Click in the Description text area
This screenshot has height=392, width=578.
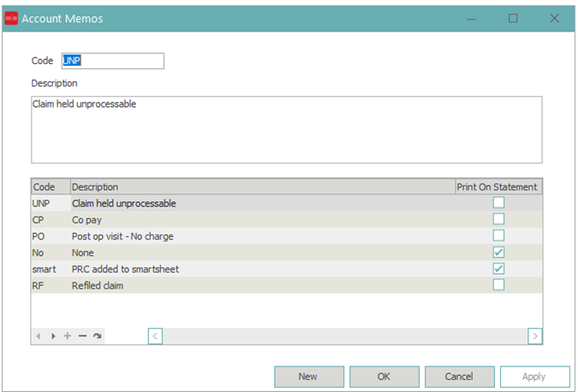286,129
